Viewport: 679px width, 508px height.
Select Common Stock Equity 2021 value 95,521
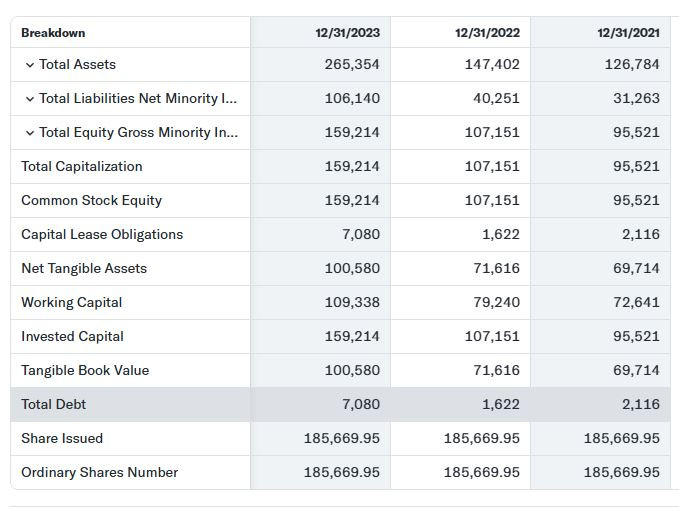(x=636, y=201)
